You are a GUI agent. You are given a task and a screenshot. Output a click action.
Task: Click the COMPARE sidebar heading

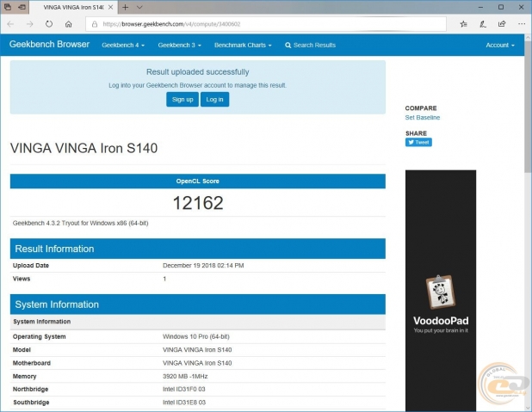click(x=421, y=108)
